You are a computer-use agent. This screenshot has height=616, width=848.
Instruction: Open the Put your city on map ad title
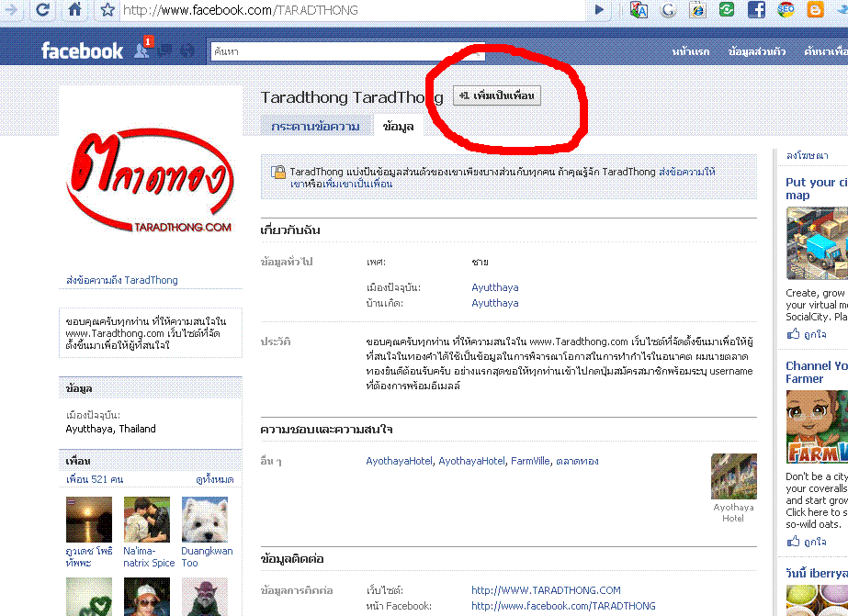click(x=817, y=188)
